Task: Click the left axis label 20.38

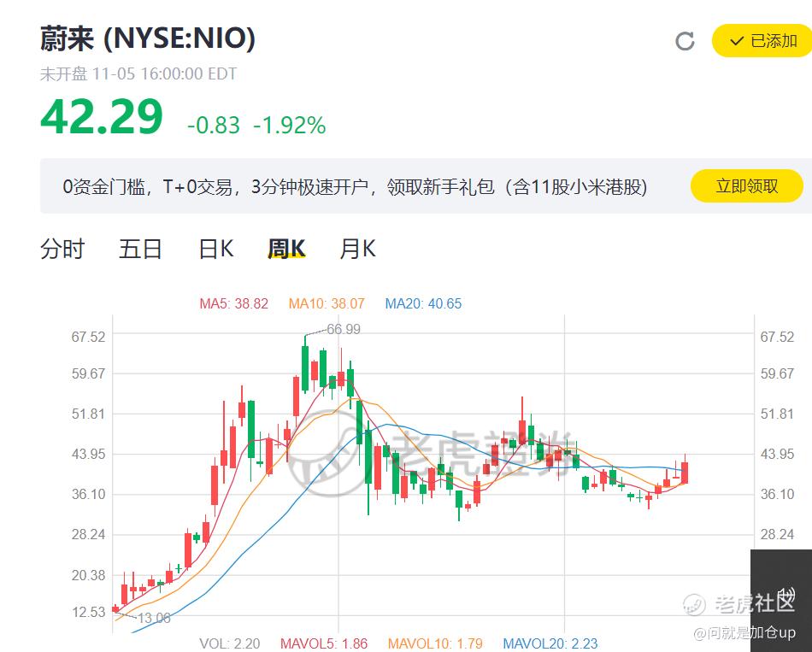Action: coord(88,575)
